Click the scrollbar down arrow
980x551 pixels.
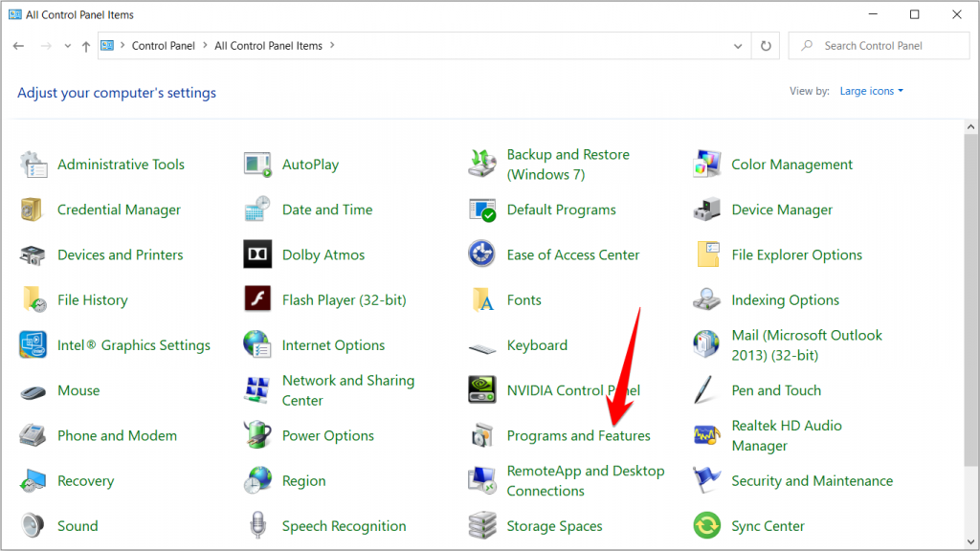tap(970, 542)
